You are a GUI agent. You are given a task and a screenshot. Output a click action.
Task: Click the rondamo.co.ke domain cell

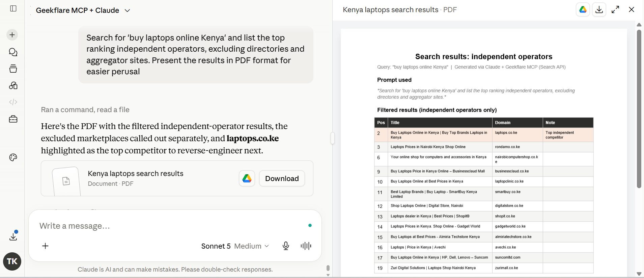pyautogui.click(x=517, y=147)
